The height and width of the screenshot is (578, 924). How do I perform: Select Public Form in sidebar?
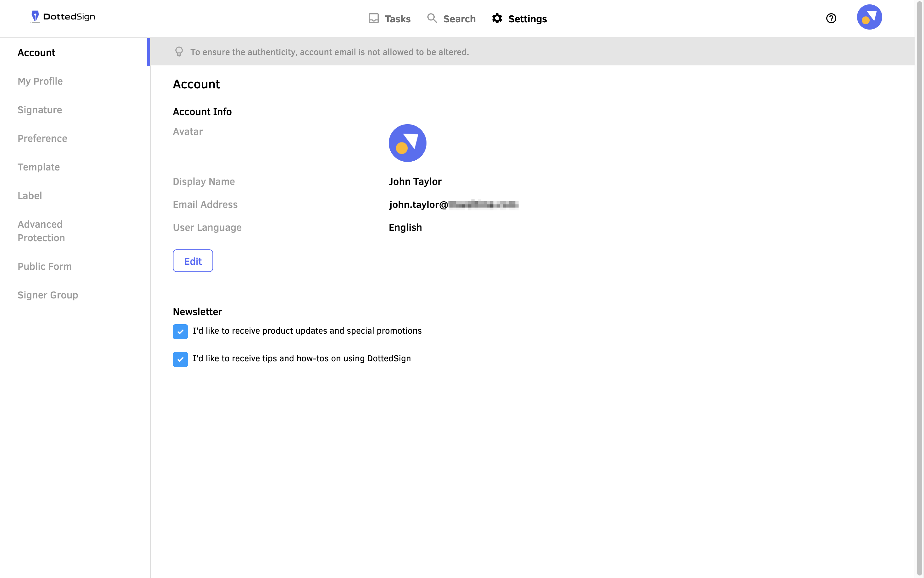pos(45,266)
